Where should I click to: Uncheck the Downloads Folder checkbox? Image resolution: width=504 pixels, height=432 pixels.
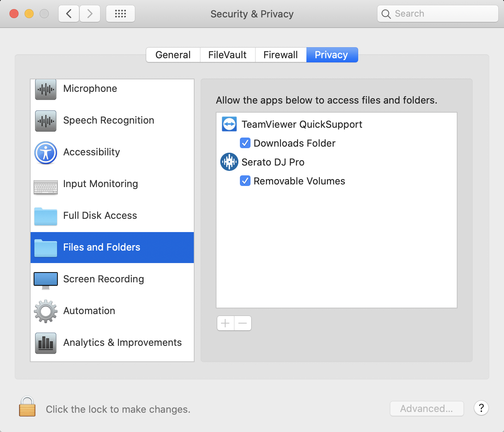245,143
